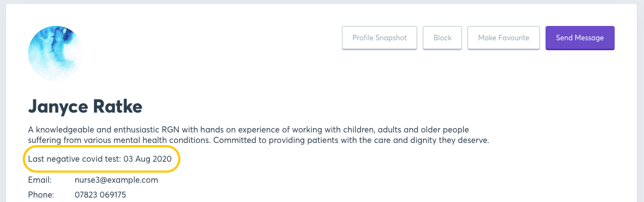
Task: Select the blue watercolor profile avatar
Action: click(55, 54)
